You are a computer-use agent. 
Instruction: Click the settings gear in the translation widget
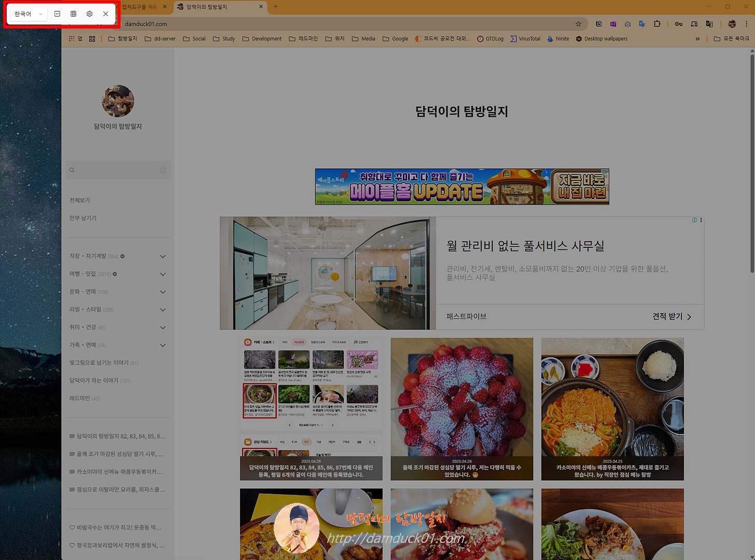89,13
